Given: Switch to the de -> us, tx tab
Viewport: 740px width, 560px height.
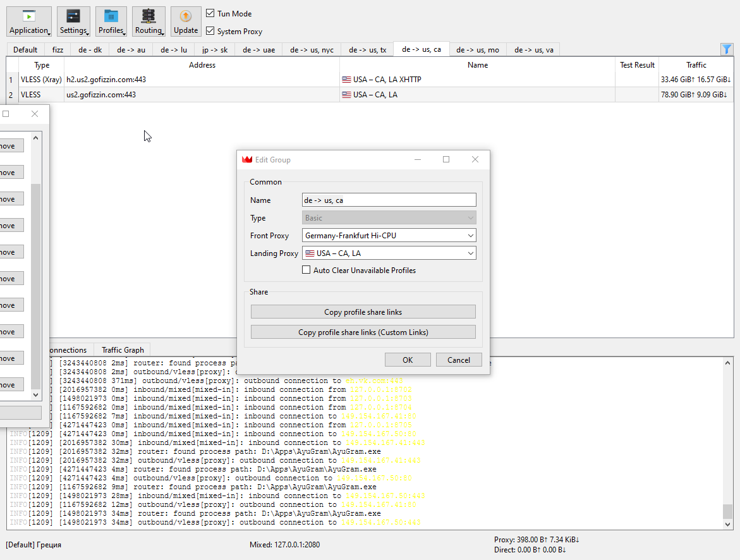Looking at the screenshot, I should 367,49.
